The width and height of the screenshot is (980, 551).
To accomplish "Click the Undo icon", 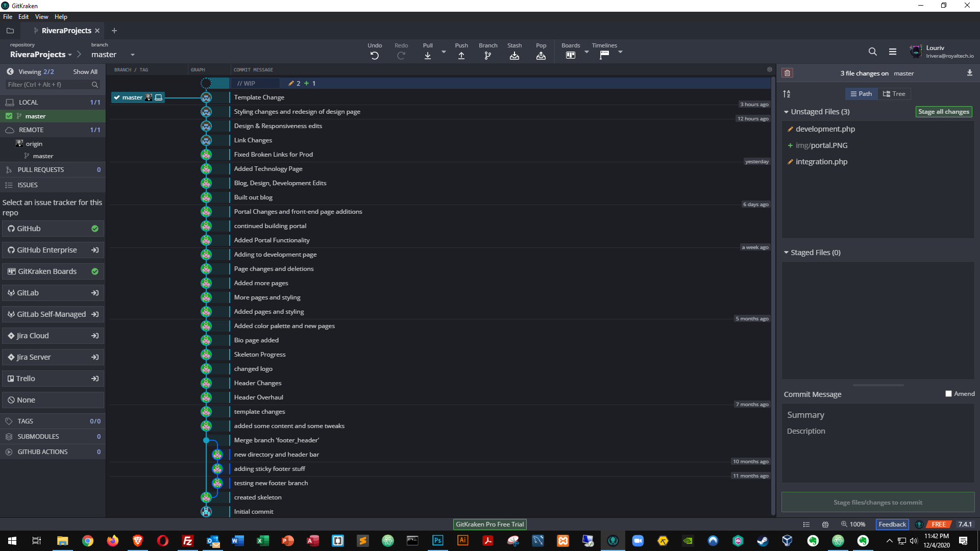I will 375,55.
